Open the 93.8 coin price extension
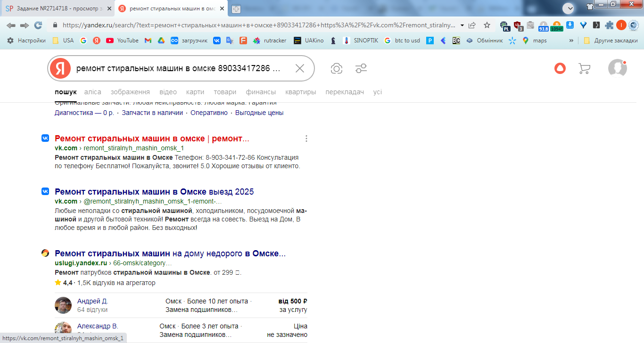 pyautogui.click(x=544, y=26)
